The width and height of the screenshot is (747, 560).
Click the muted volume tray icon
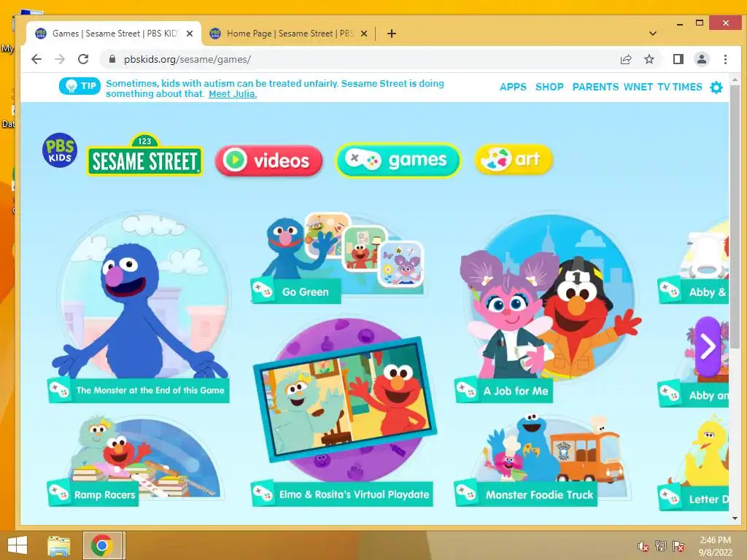pyautogui.click(x=643, y=547)
